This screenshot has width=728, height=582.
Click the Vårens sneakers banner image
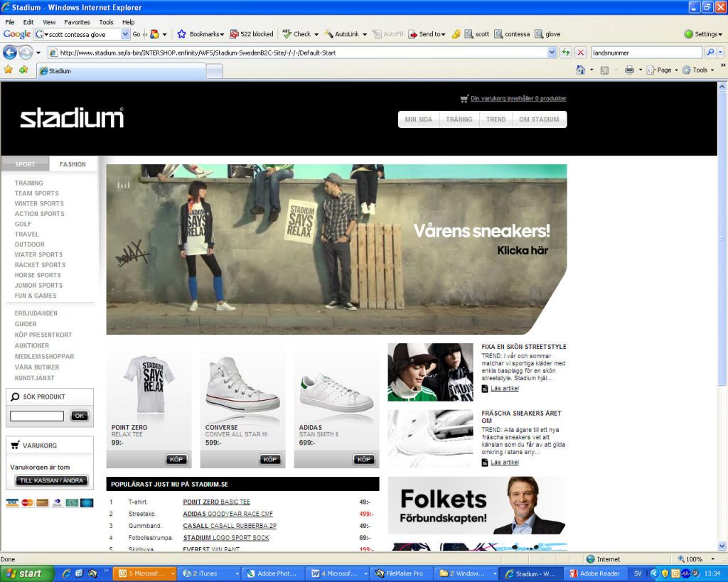click(x=336, y=249)
